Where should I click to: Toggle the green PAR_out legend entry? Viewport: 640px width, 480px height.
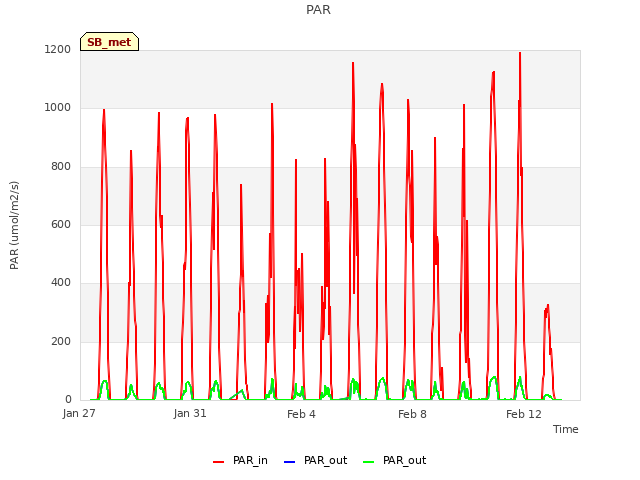394,461
